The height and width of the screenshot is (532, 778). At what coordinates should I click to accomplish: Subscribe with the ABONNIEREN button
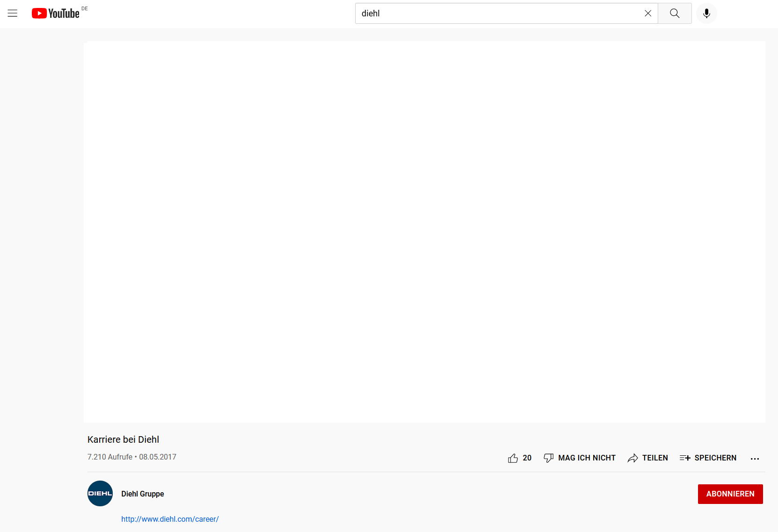(730, 494)
